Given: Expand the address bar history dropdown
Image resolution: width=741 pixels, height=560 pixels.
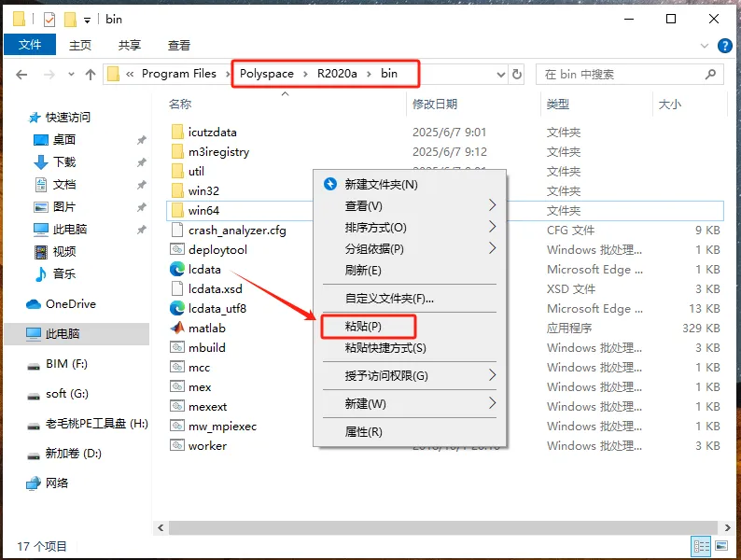Looking at the screenshot, I should coord(501,74).
